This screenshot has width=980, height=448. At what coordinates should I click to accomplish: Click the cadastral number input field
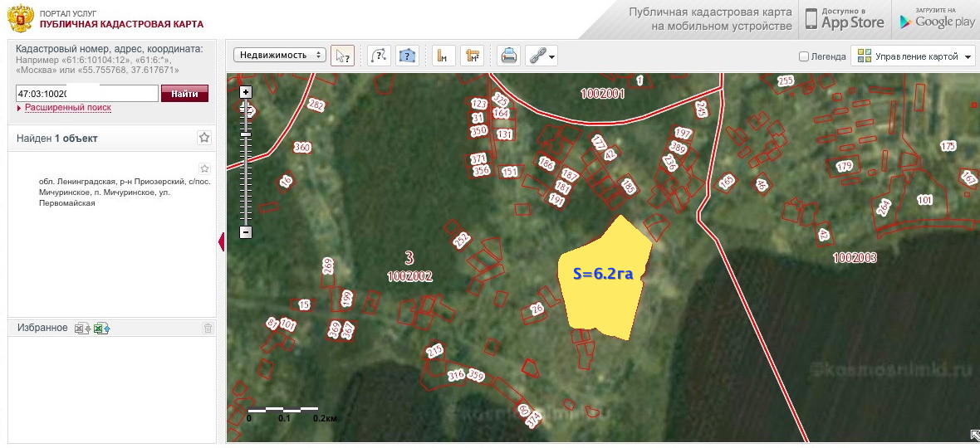86,94
